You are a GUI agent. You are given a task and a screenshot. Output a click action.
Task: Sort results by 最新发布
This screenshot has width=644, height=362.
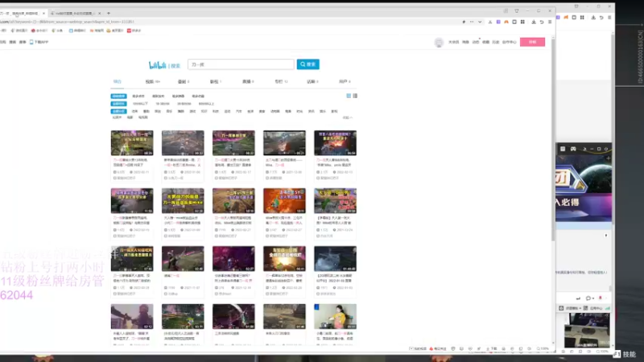click(158, 96)
